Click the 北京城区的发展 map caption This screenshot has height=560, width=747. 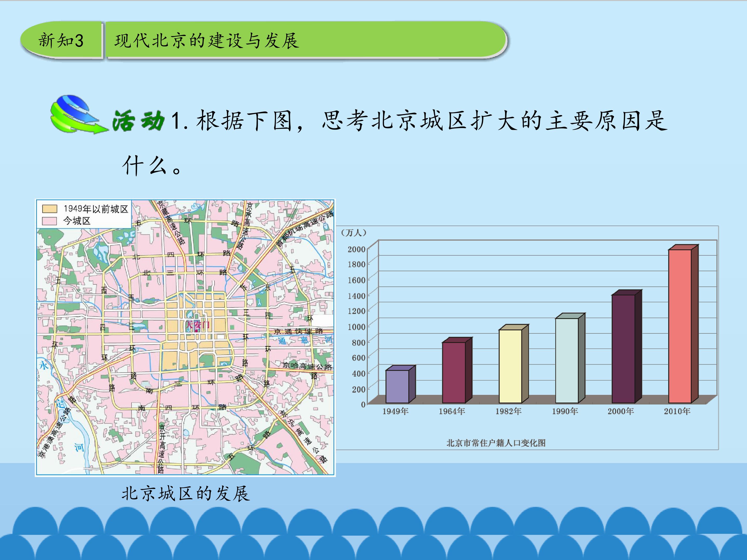185,494
